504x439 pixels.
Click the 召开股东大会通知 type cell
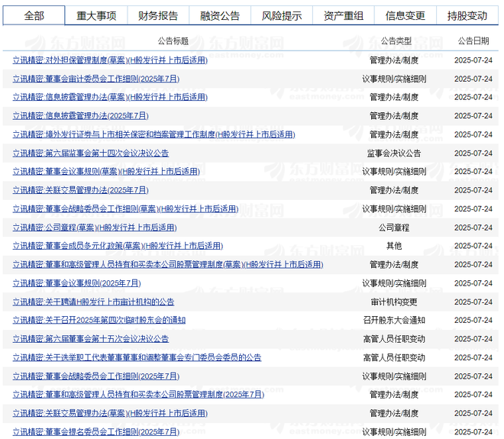coord(394,320)
